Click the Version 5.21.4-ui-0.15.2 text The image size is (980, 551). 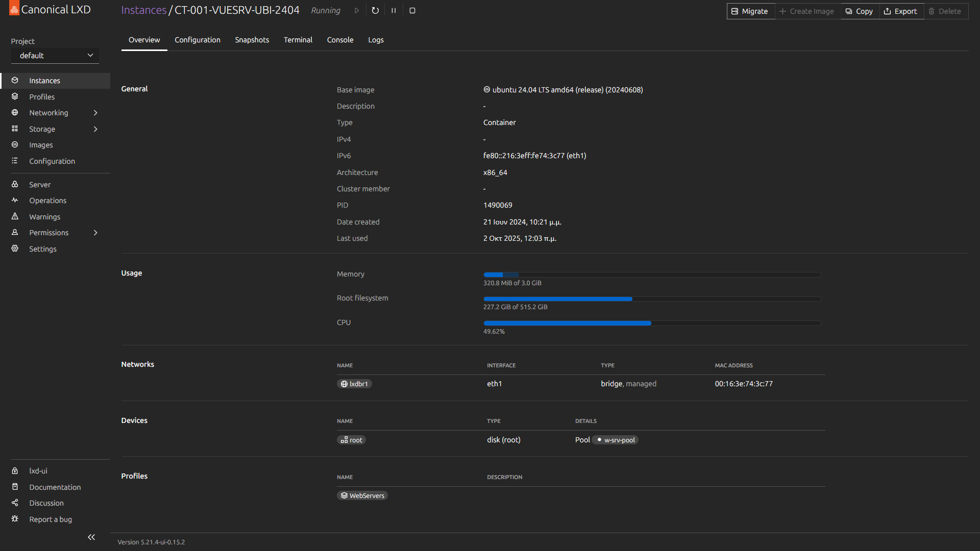(x=151, y=542)
